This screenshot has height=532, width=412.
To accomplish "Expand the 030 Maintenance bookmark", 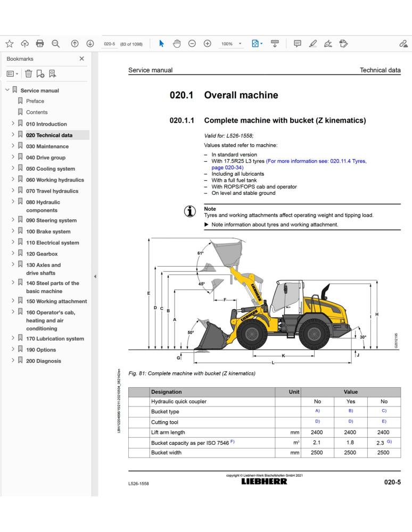I will point(13,146).
